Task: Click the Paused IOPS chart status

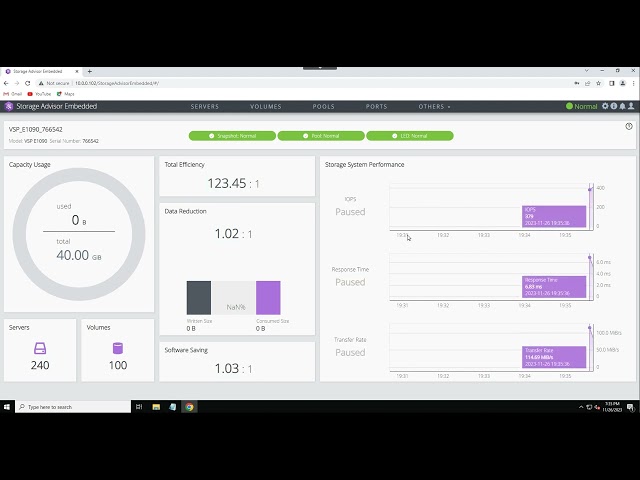Action: (350, 212)
